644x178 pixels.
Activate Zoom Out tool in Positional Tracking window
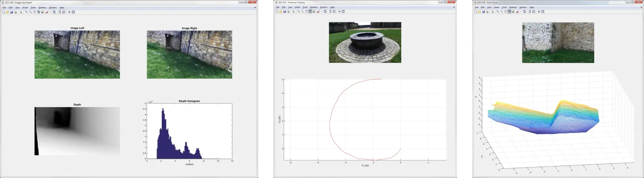click(303, 12)
